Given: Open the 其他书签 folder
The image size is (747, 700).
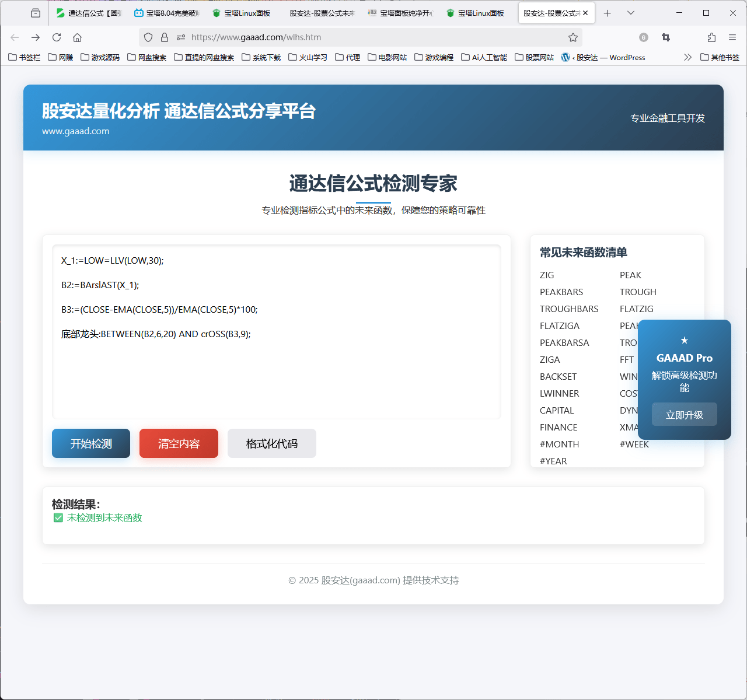Looking at the screenshot, I should pos(720,57).
